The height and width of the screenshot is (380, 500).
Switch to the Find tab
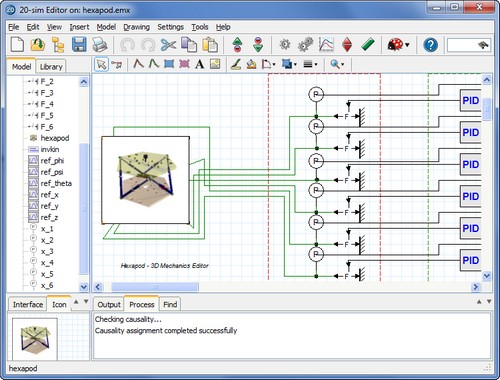click(170, 304)
